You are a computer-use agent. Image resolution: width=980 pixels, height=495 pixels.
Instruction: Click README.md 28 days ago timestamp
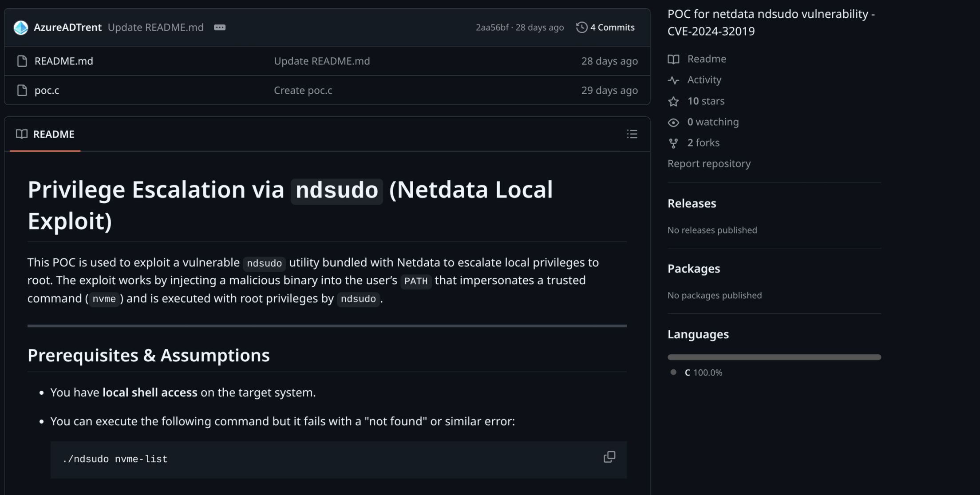coord(609,61)
